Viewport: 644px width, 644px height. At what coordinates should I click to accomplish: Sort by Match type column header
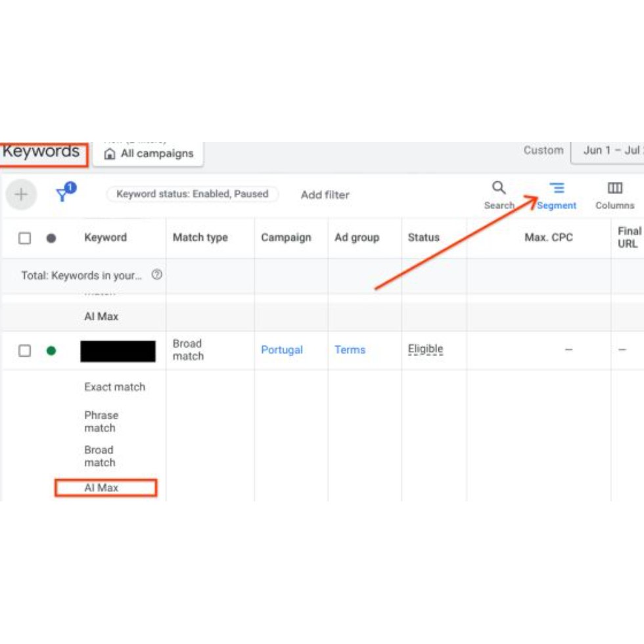pos(200,237)
